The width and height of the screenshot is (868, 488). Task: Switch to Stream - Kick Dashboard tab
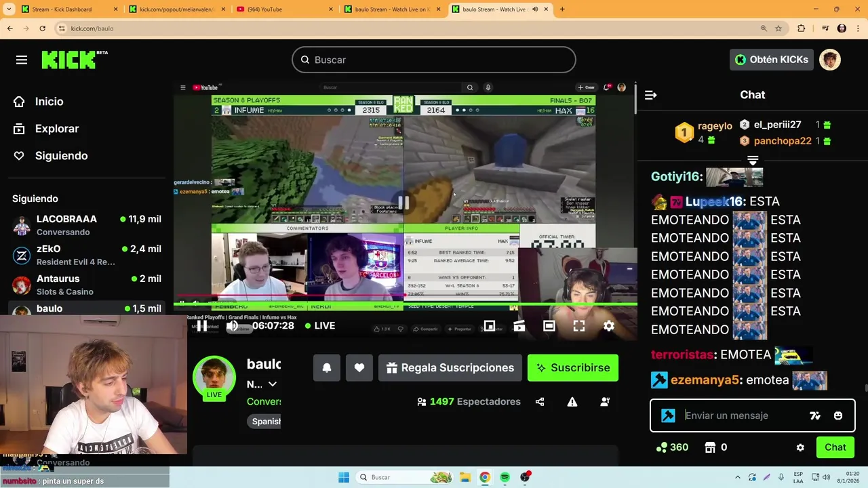[68, 9]
